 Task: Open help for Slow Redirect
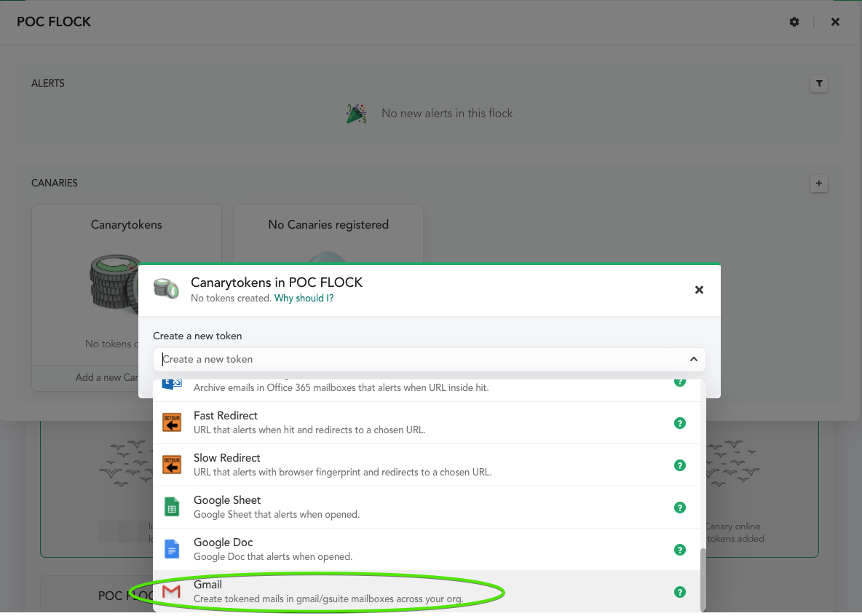click(x=680, y=465)
